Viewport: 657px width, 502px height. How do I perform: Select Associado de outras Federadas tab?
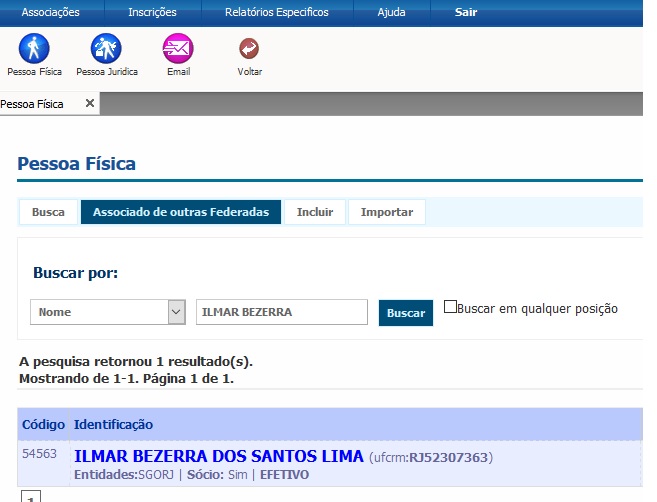tap(181, 212)
